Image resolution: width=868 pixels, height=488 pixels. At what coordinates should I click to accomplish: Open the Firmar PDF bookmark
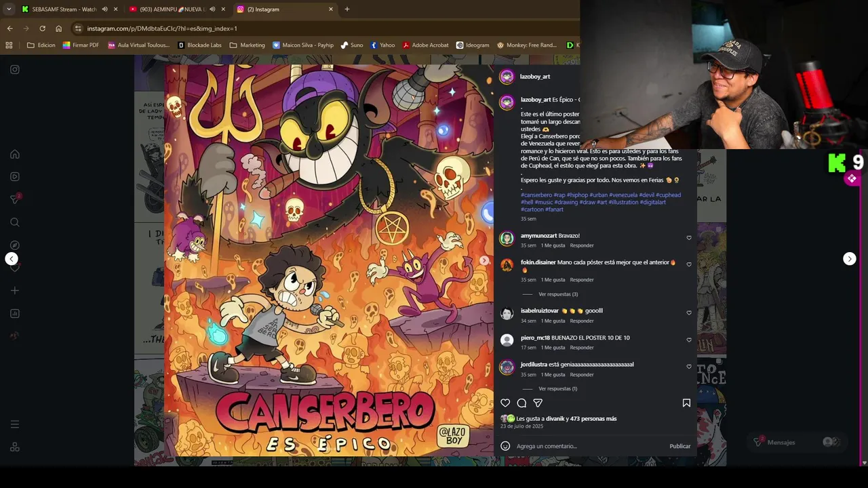coord(81,45)
